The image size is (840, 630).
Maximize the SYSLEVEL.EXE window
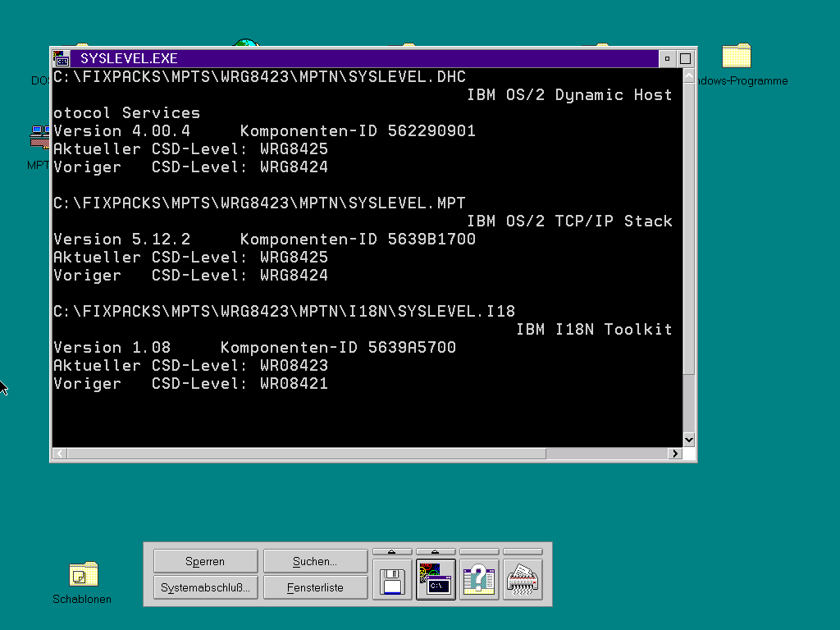tap(685, 58)
